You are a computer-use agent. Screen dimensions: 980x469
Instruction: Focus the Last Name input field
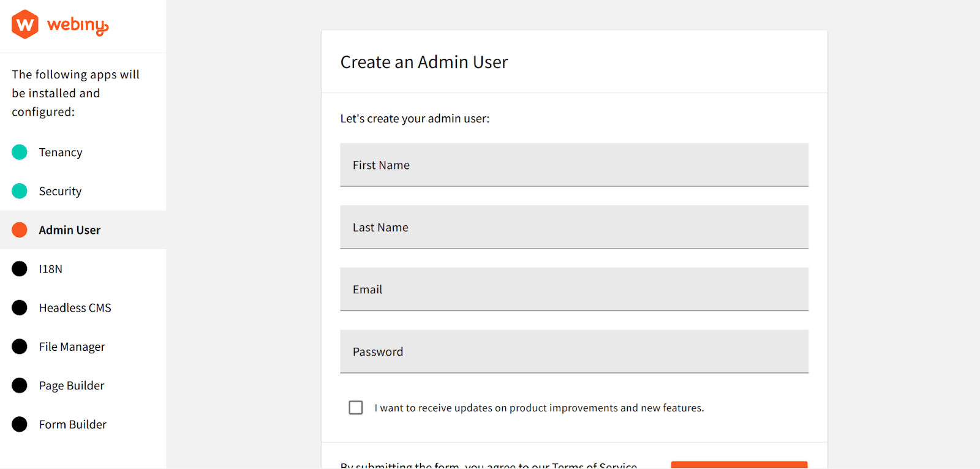click(573, 227)
